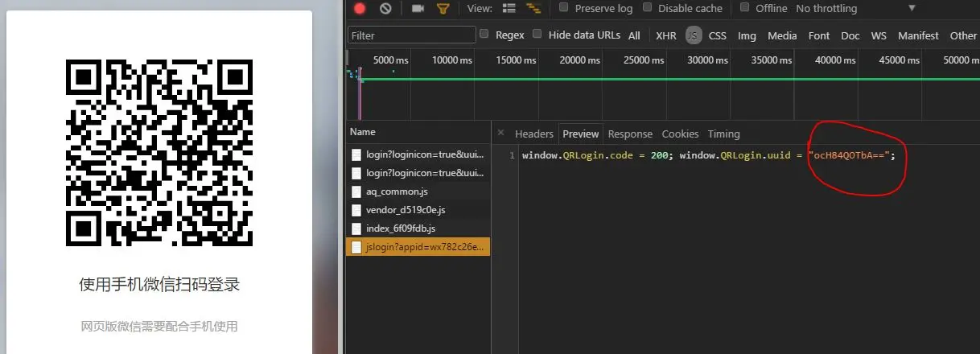
Task: Click the vendor_d519c0e.js file icon
Action: (x=356, y=210)
